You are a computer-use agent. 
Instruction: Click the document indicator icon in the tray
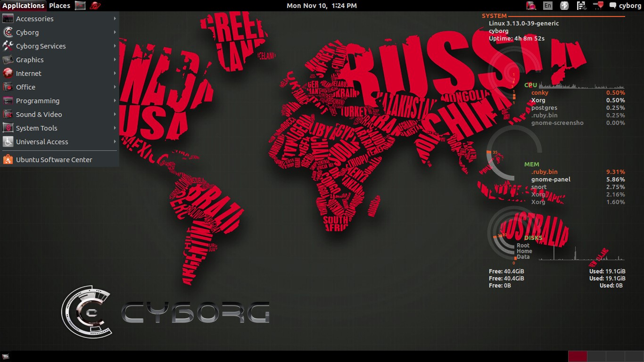tap(581, 5)
